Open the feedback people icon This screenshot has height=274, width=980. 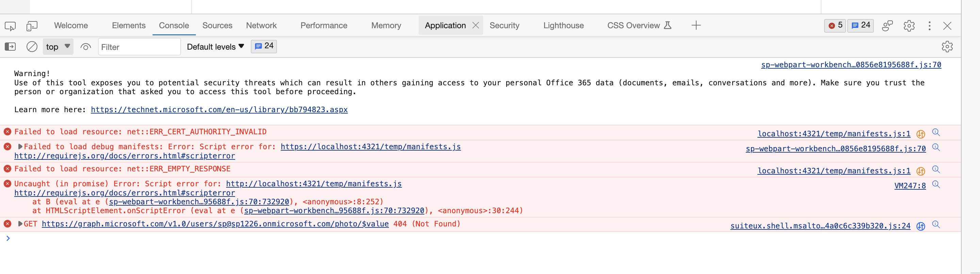[x=887, y=26]
